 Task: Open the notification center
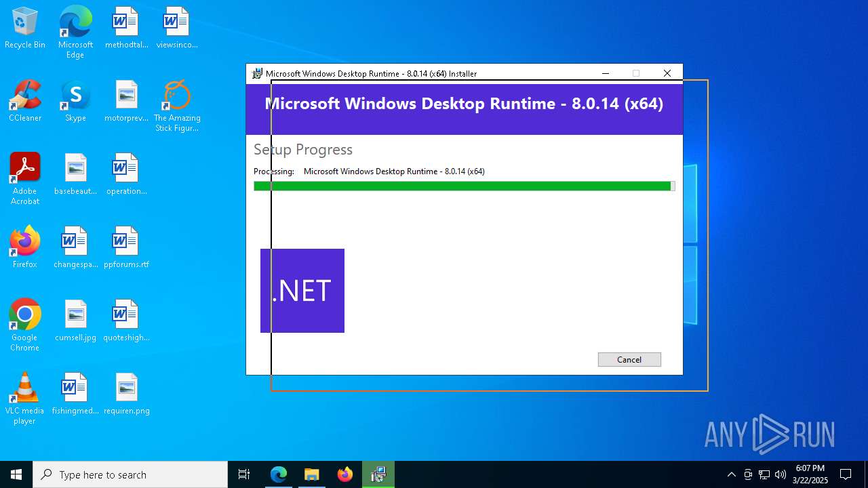(x=846, y=474)
